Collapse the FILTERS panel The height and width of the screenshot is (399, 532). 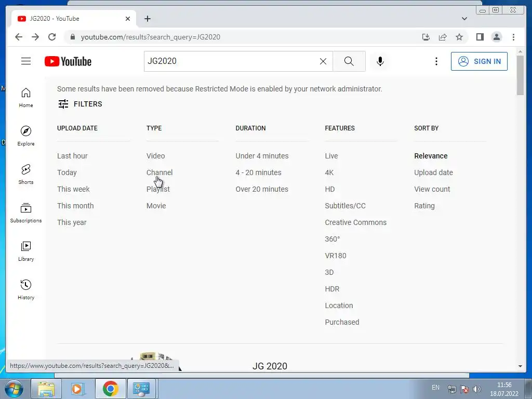coord(80,104)
